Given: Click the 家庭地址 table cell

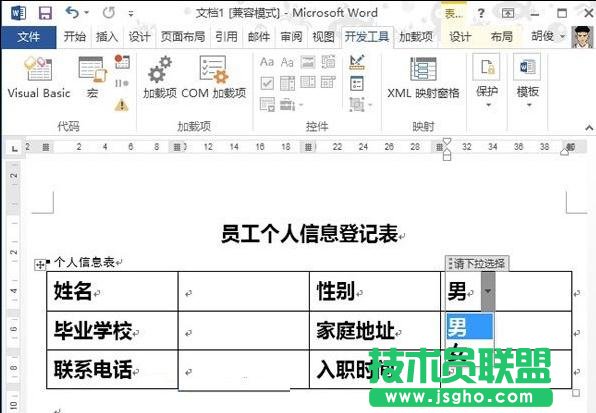Looking at the screenshot, I should pos(375,331).
